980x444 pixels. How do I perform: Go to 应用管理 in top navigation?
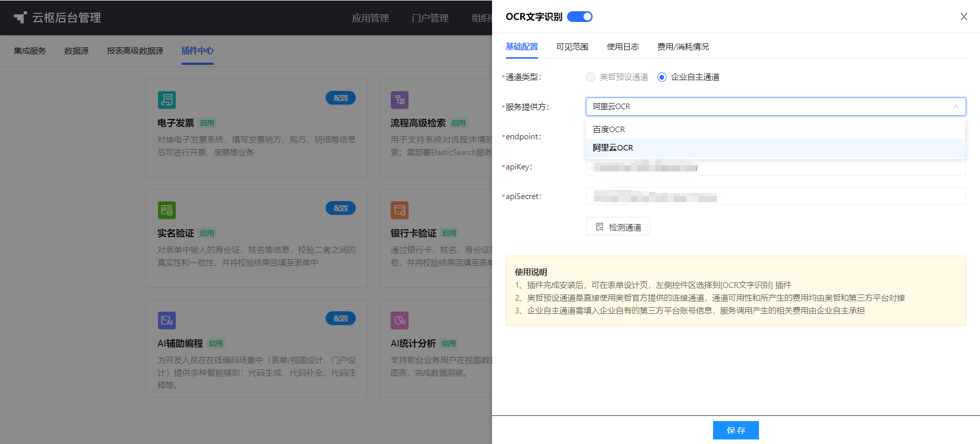371,18
